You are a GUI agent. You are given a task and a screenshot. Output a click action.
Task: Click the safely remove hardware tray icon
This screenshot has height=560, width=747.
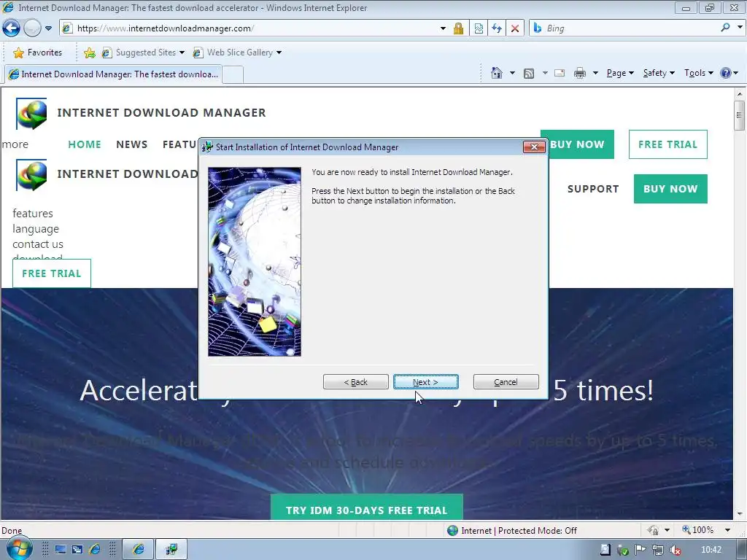pyautogui.click(x=622, y=551)
